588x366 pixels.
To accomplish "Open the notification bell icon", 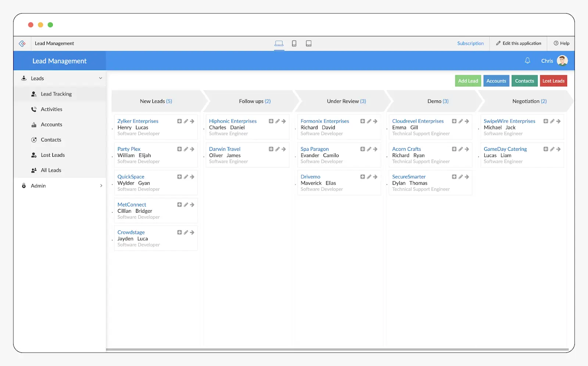I will click(528, 60).
